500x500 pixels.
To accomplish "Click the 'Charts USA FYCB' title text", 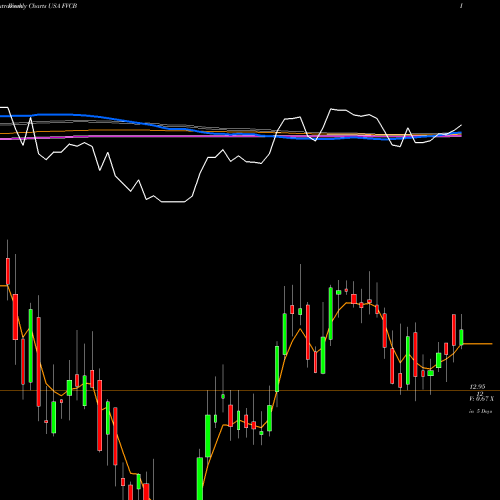I will [x=53, y=6].
